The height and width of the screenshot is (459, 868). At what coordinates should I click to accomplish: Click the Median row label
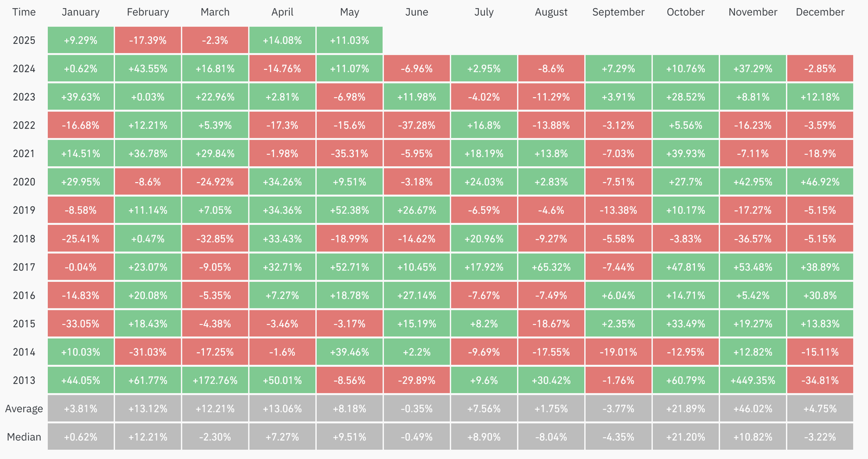point(24,437)
